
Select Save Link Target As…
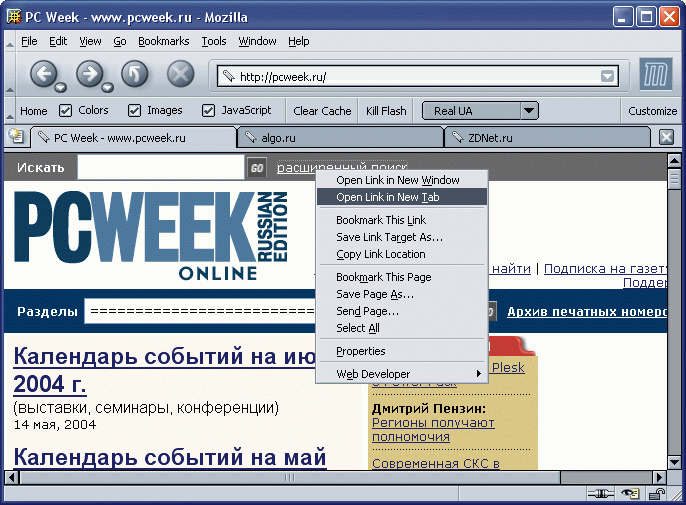pyautogui.click(x=401, y=237)
